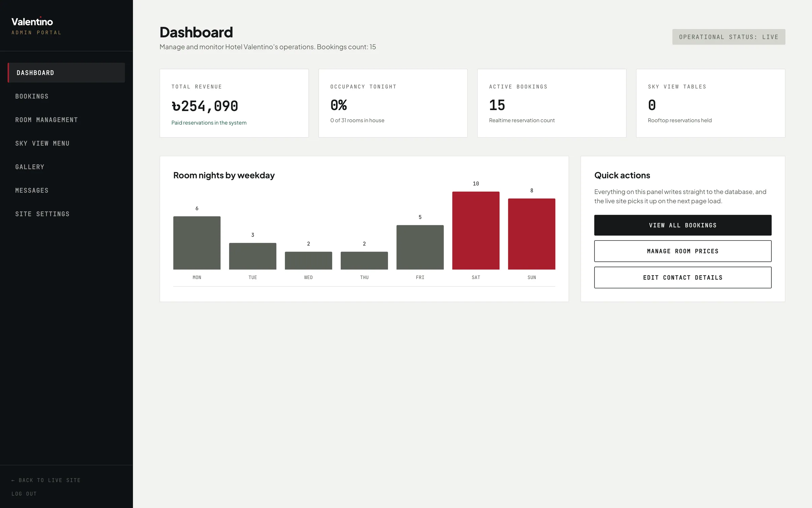Click the 'Quick actions' heading
The height and width of the screenshot is (508, 812).
point(622,175)
